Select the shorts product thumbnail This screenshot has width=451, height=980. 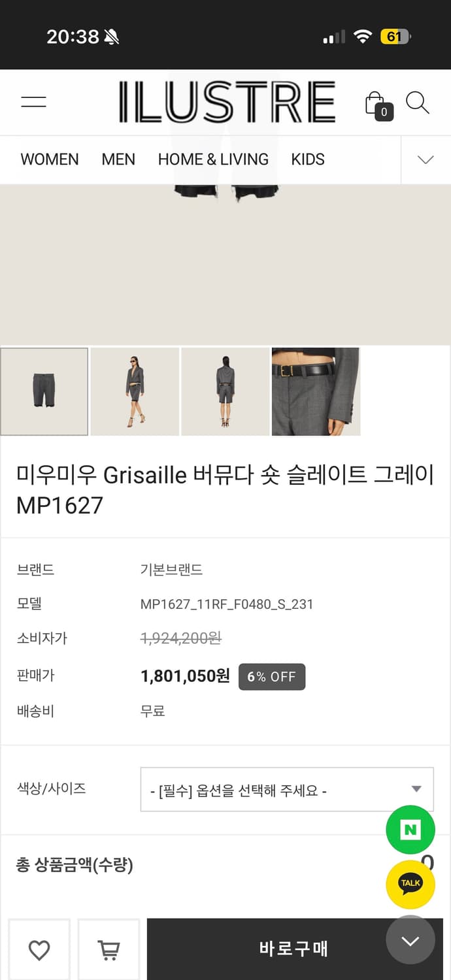point(44,391)
